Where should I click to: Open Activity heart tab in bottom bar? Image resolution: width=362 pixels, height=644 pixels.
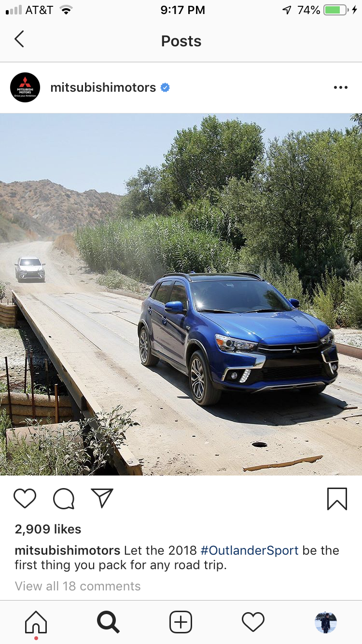253,622
